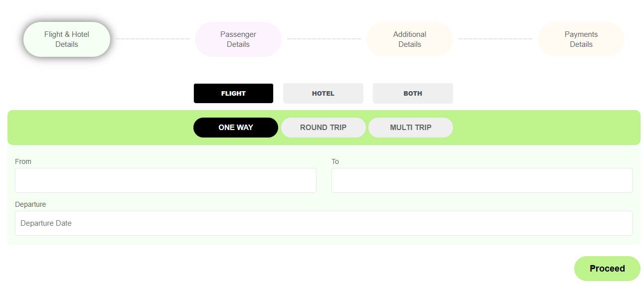This screenshot has height=286, width=644.
Task: Go to the Passenger Details step
Action: tap(238, 39)
